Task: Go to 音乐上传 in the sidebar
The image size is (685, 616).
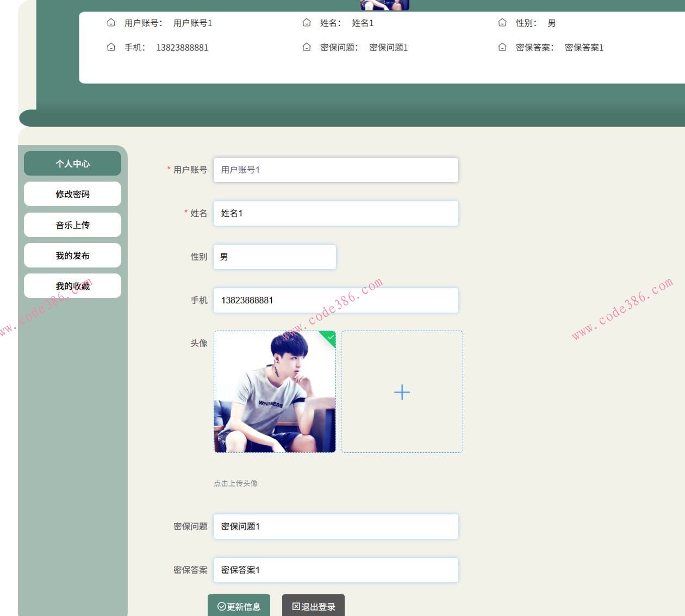Action: (x=72, y=225)
